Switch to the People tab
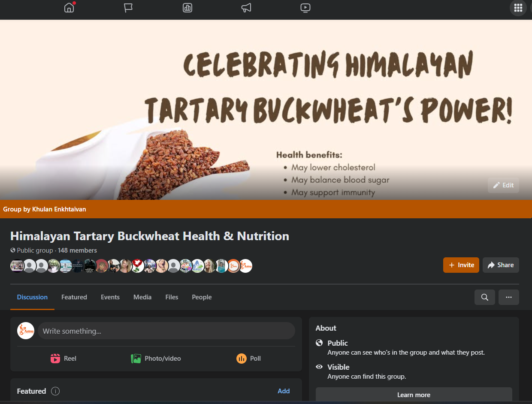The height and width of the screenshot is (404, 532). point(202,297)
